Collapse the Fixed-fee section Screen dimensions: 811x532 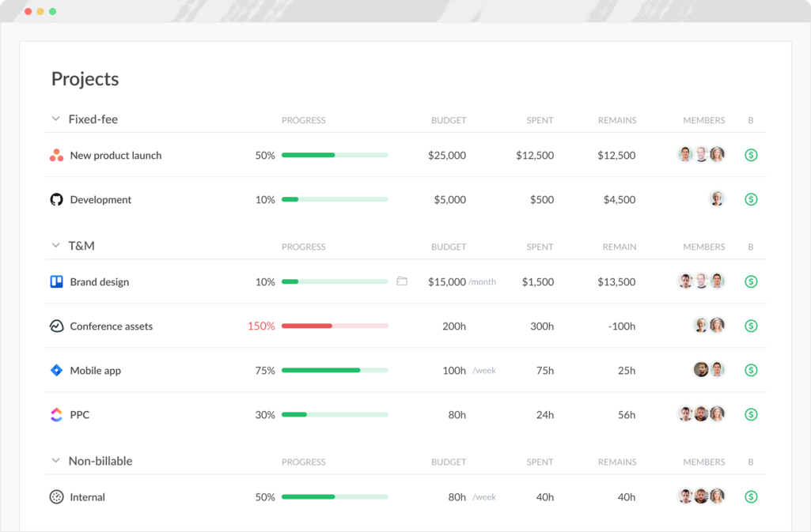55,119
